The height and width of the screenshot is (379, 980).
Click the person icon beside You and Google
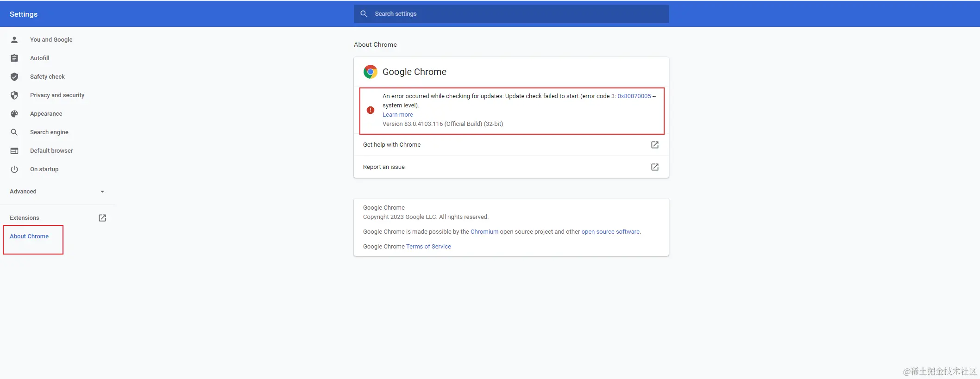point(14,40)
